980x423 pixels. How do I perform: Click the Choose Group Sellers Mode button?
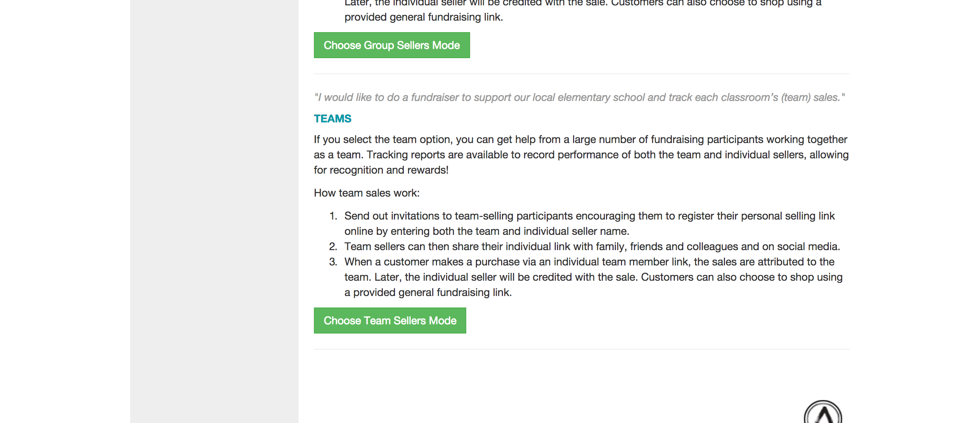click(x=392, y=45)
